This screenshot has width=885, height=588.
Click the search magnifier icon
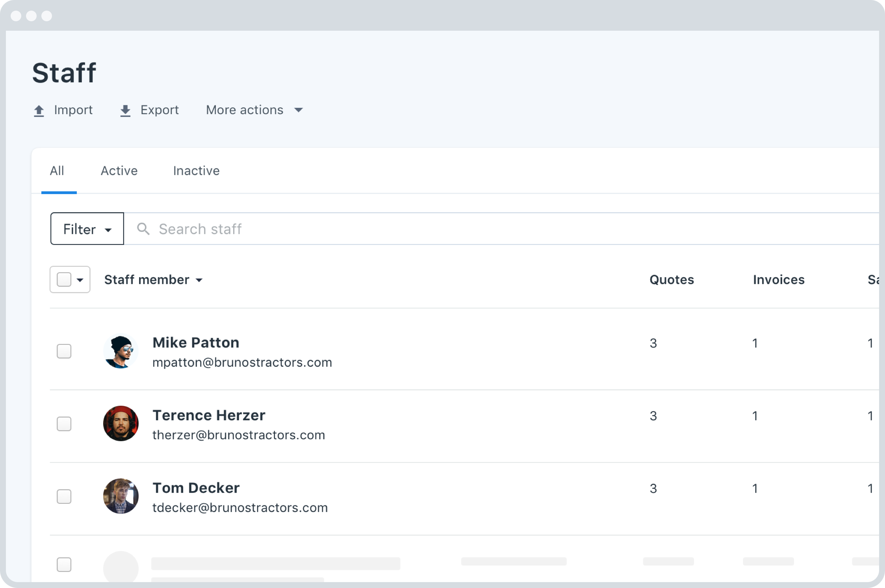pyautogui.click(x=143, y=228)
